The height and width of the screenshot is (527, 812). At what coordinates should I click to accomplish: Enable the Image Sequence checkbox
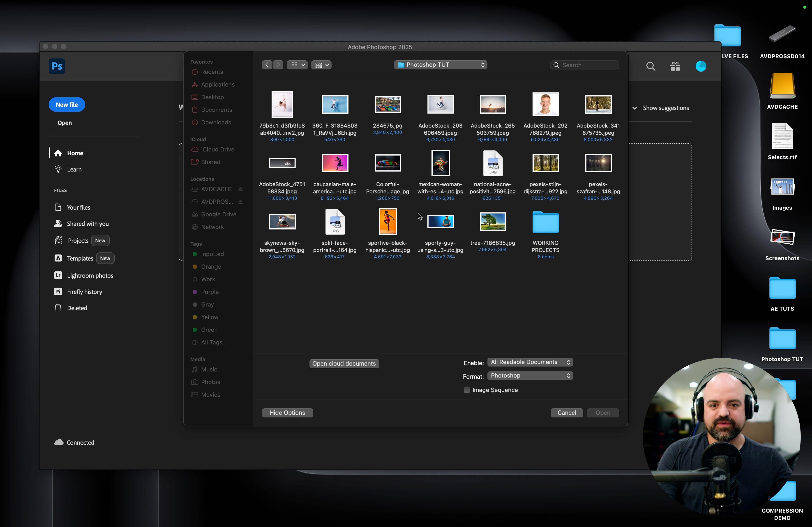[467, 390]
